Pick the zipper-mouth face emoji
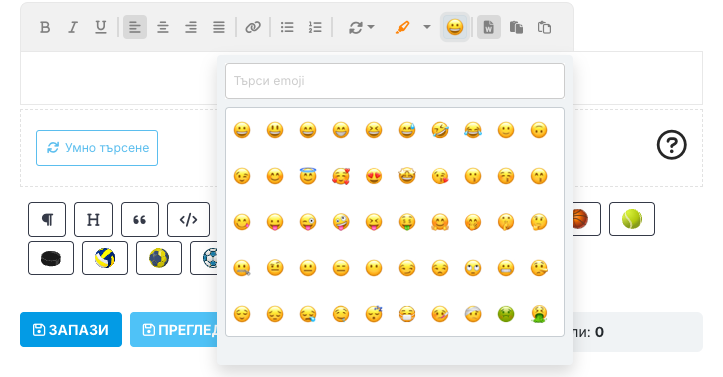The width and height of the screenshot is (723, 377). pos(242,268)
